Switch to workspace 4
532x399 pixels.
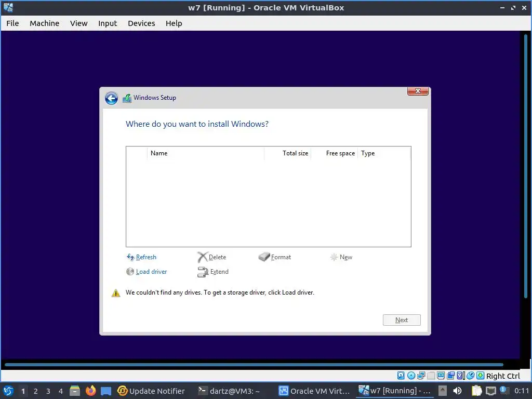[61, 391]
